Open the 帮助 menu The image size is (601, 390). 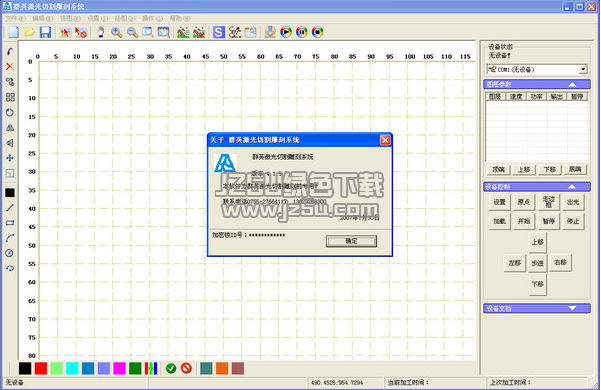(x=180, y=18)
